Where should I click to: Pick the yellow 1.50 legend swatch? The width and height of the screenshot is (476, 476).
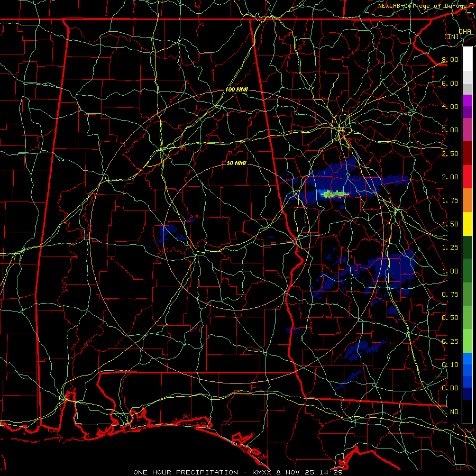467,224
